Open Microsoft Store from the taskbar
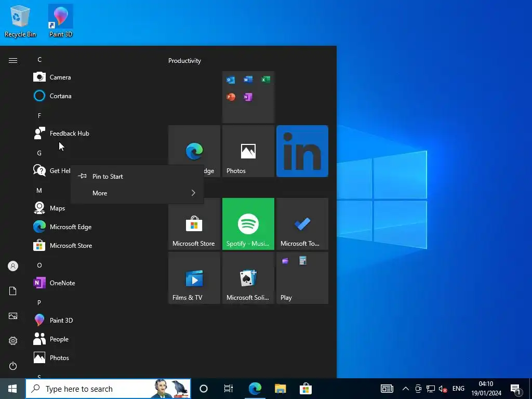The height and width of the screenshot is (399, 532). pos(305,389)
